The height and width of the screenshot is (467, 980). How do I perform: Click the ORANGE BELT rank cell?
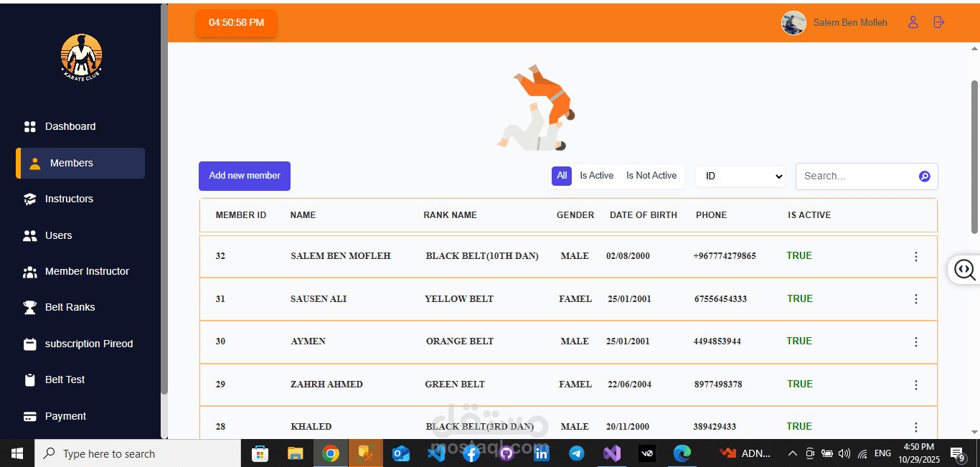[x=460, y=341]
